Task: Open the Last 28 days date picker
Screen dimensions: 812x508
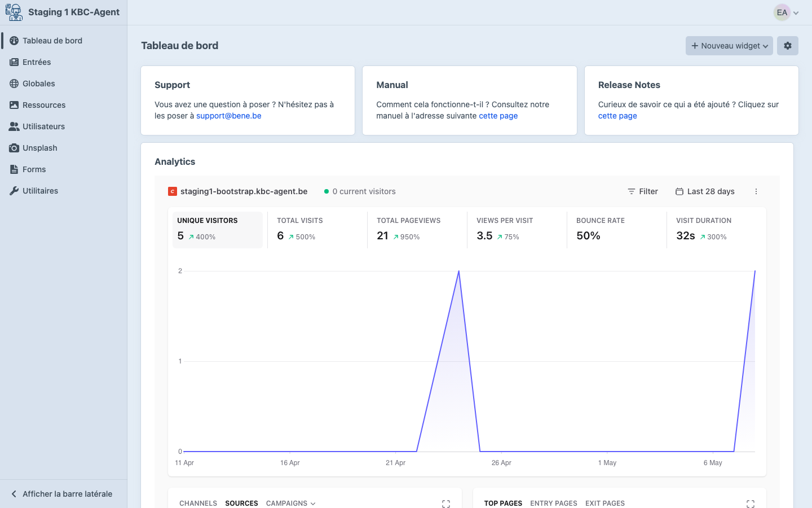Action: (x=705, y=191)
